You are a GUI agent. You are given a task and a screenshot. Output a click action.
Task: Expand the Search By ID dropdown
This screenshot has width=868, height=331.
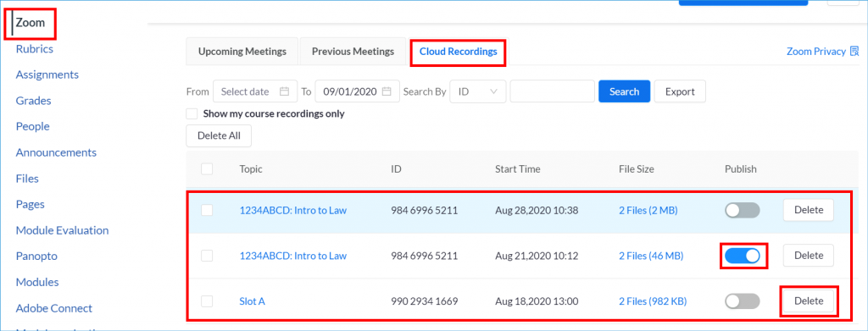pos(478,91)
